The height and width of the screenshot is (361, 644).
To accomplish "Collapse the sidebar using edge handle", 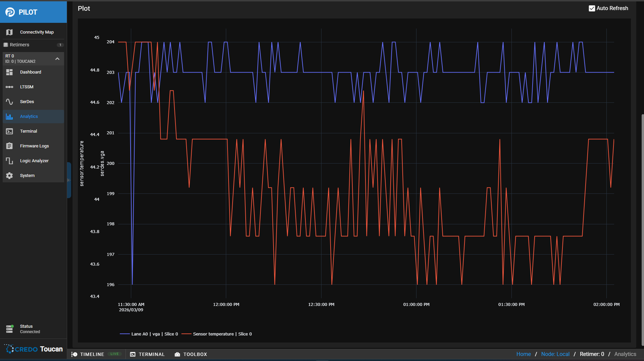I will [69, 180].
